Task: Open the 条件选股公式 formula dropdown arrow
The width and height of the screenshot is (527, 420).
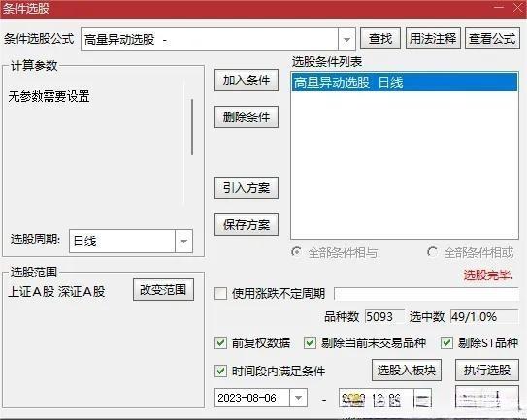Action: click(346, 40)
